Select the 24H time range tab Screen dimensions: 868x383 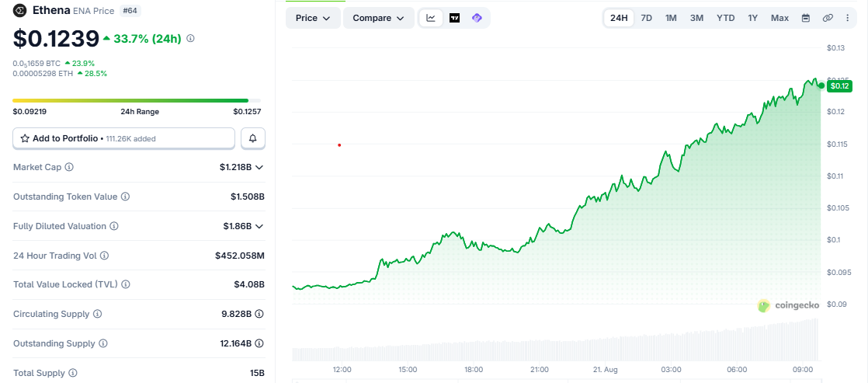[618, 18]
